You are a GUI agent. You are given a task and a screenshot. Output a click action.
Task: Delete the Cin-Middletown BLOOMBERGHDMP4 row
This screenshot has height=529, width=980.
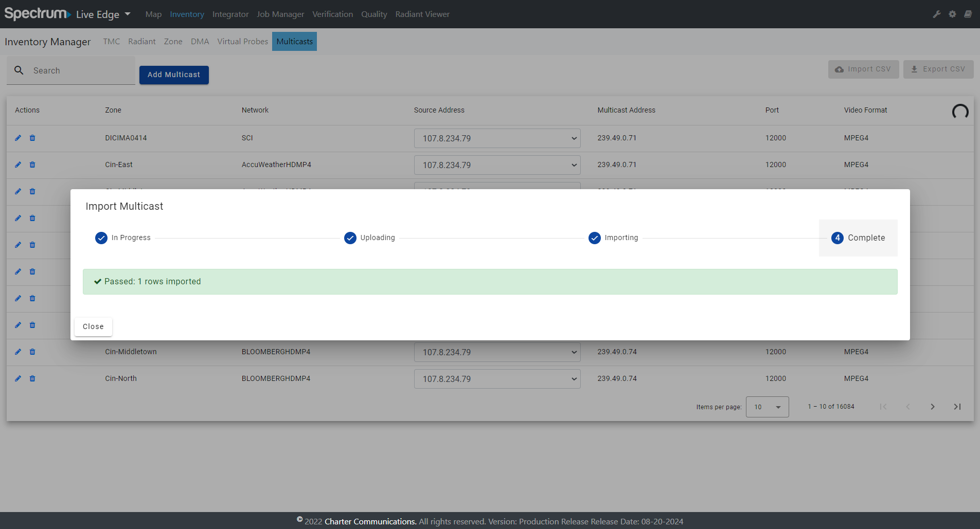point(32,352)
